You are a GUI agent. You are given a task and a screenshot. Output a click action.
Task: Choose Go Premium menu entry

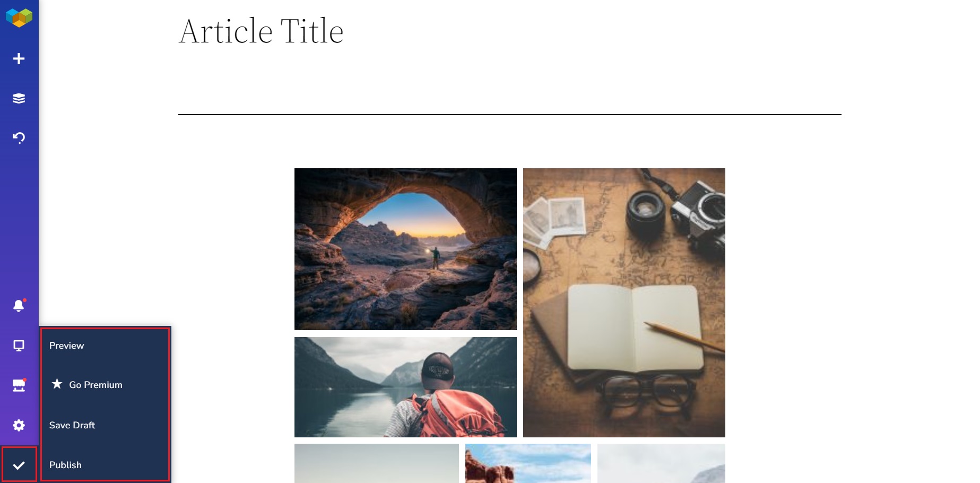pos(96,385)
